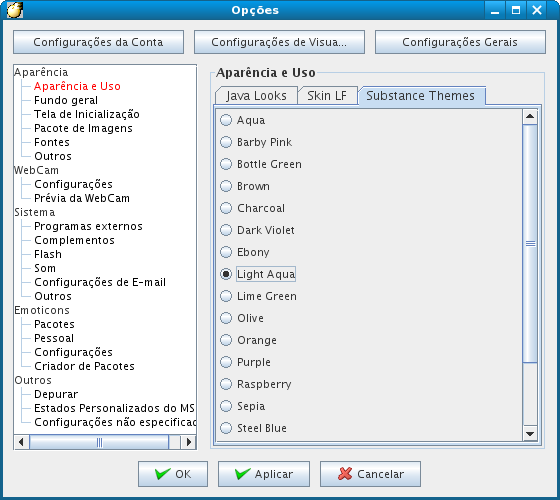This screenshot has width=560, height=500.
Task: Apply changes with the Aplicar button
Action: coord(264,474)
